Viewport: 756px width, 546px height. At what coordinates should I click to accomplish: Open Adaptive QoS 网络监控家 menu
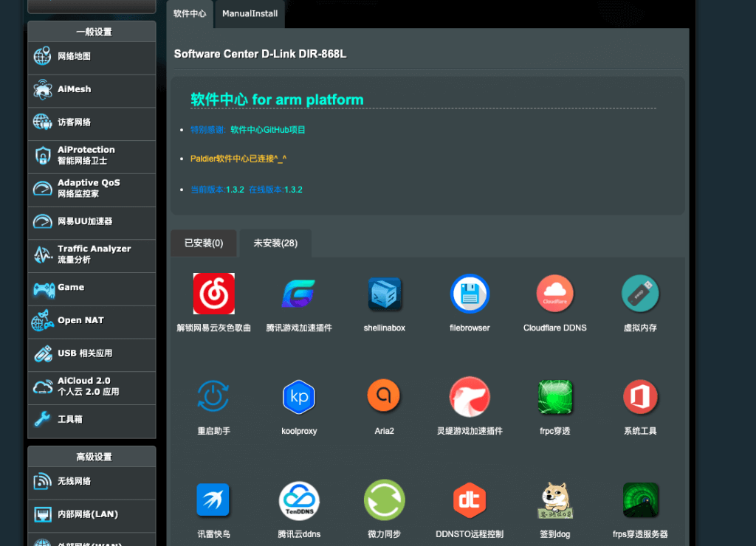point(92,188)
